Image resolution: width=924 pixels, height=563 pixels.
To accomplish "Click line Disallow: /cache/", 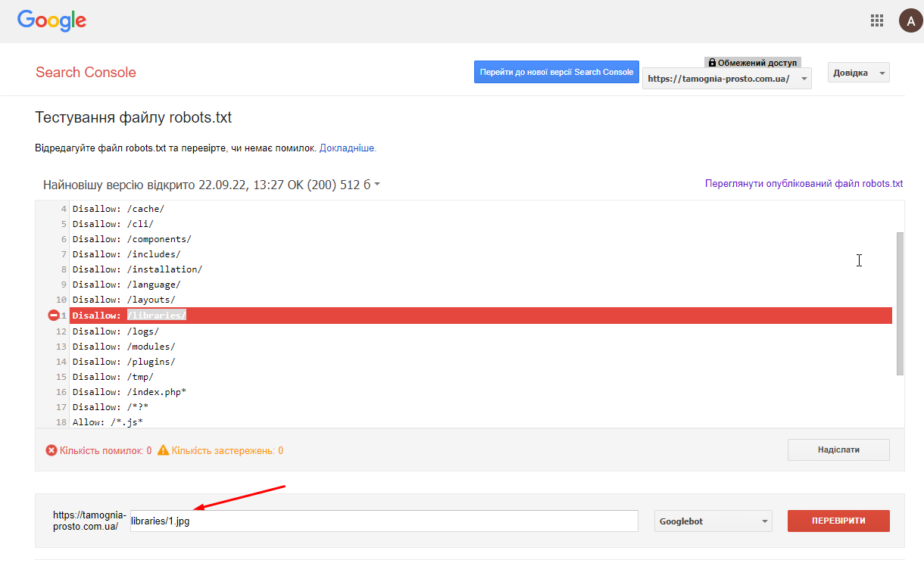I will pos(118,209).
